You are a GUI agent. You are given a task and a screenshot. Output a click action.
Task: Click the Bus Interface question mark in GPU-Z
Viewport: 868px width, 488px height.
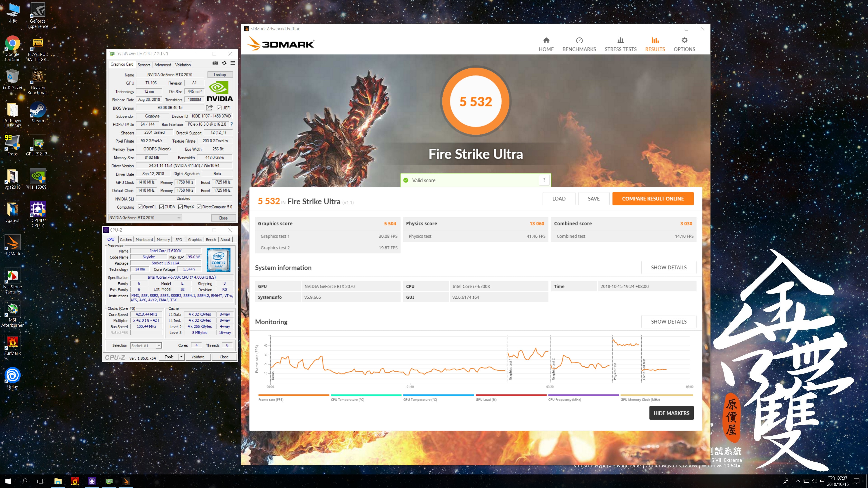(x=231, y=124)
